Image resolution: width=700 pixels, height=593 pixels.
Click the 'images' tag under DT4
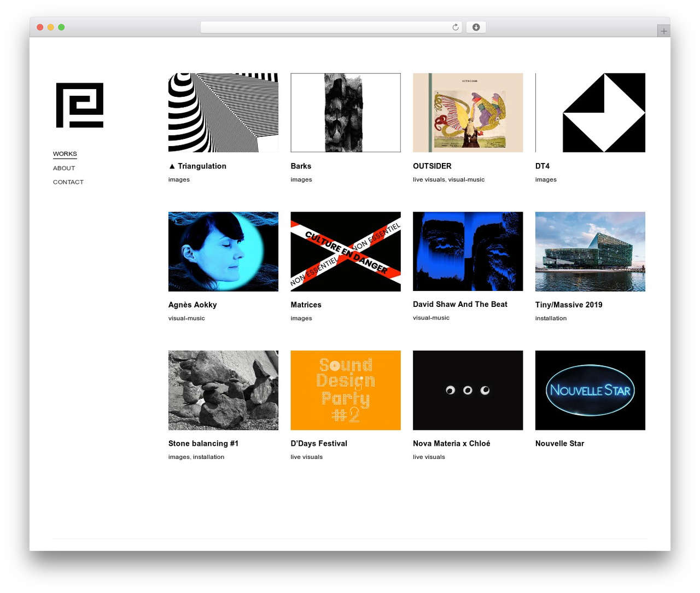[x=546, y=179]
